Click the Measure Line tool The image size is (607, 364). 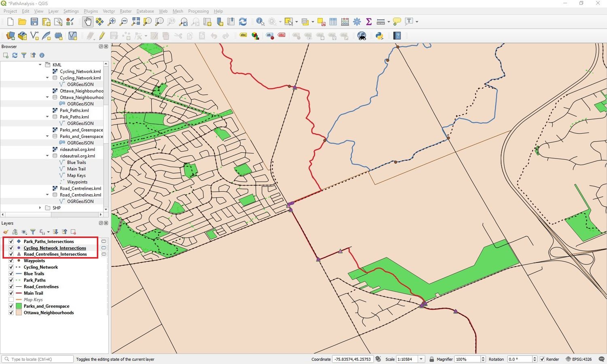(x=381, y=21)
